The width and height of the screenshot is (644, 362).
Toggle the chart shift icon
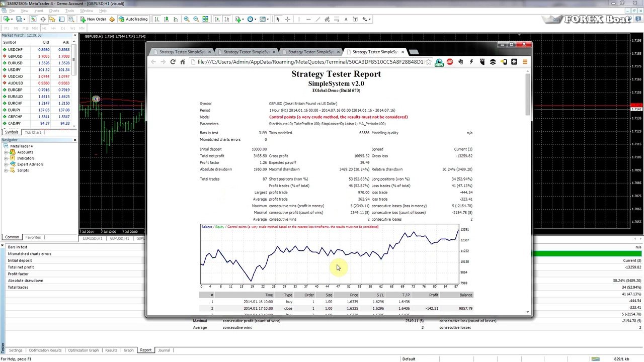[x=226, y=19]
